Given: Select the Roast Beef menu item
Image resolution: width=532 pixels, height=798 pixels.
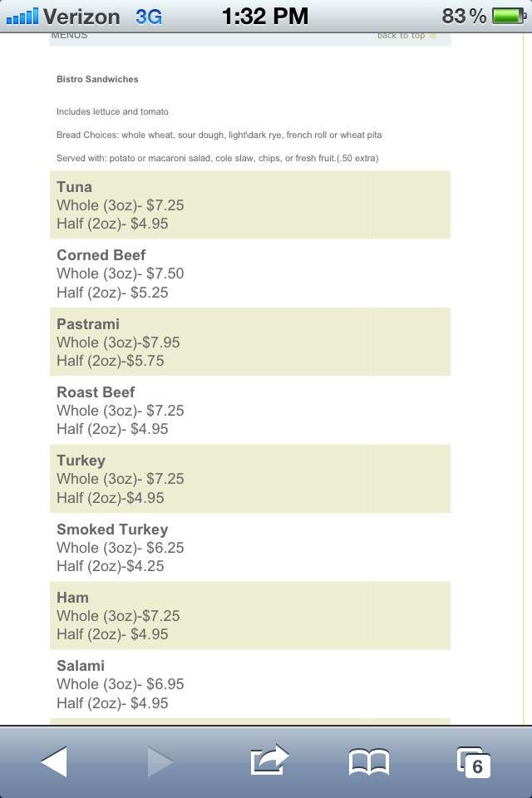Looking at the screenshot, I should coord(249,410).
